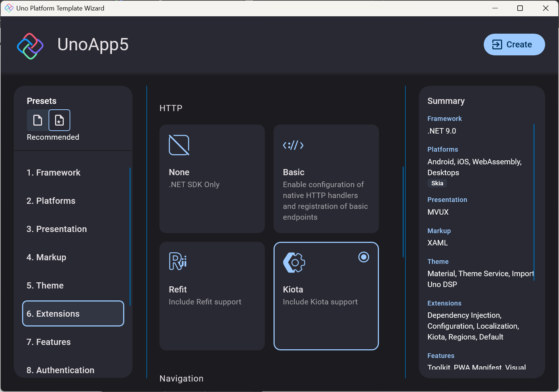
Task: Click the Create button
Action: (x=514, y=45)
